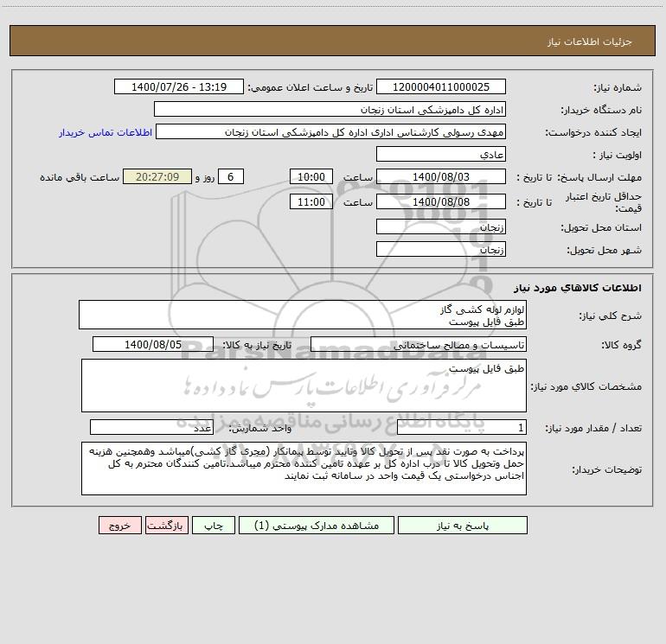Click price validity time 11:00
This screenshot has width=666, height=644.
click(x=311, y=201)
